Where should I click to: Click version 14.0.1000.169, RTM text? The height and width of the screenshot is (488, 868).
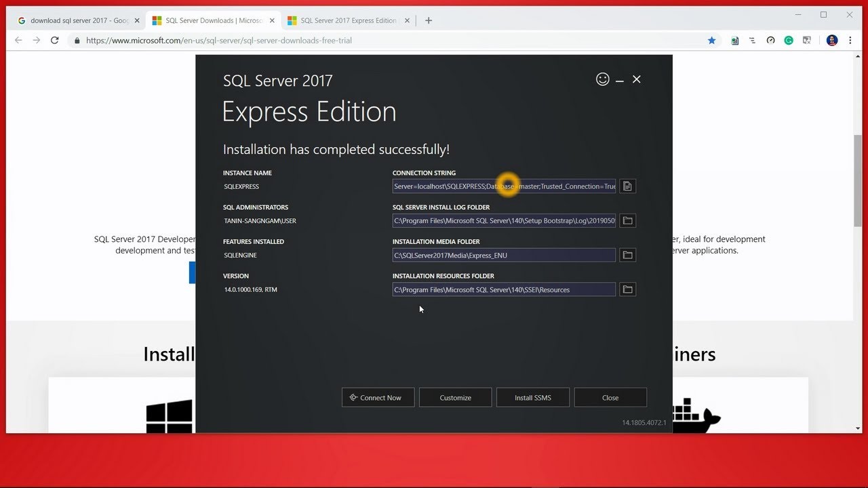coord(250,289)
